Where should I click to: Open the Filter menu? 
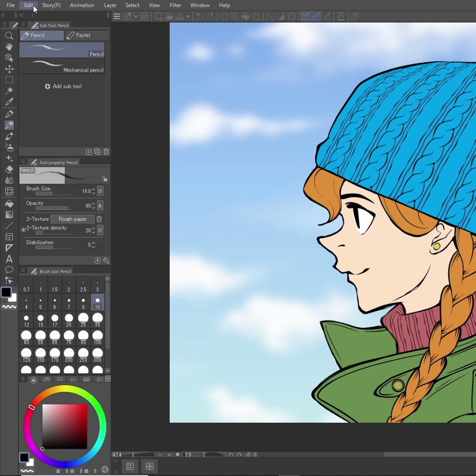click(x=175, y=5)
